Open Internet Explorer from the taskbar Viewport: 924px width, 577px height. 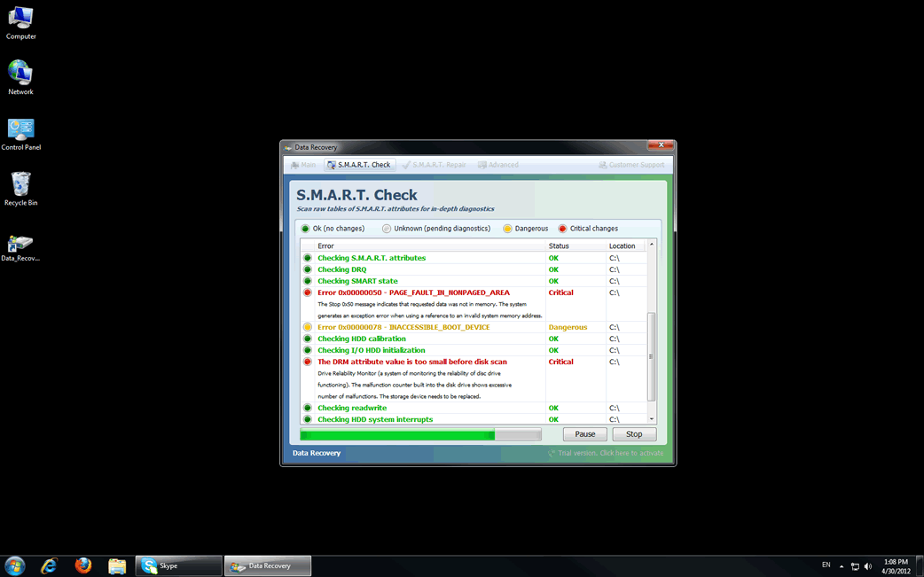click(x=50, y=565)
